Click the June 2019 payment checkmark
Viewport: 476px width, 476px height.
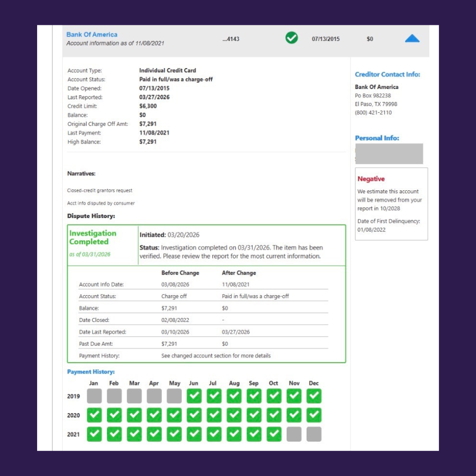click(194, 396)
